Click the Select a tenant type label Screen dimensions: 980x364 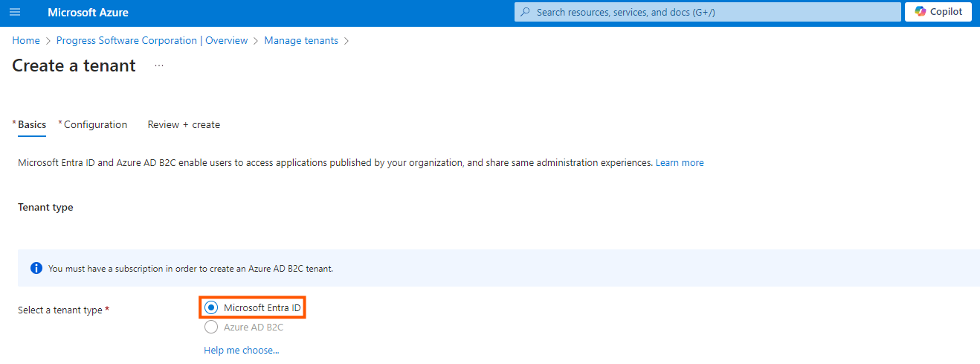(x=60, y=310)
